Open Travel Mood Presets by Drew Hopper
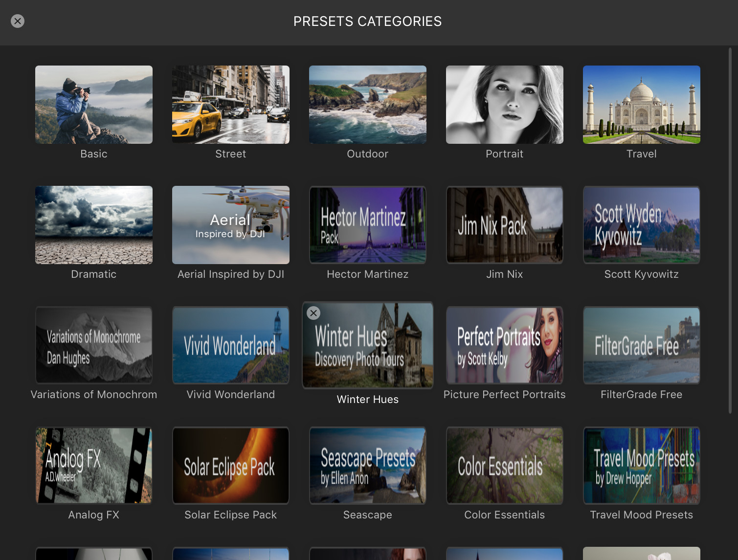 coord(642,466)
